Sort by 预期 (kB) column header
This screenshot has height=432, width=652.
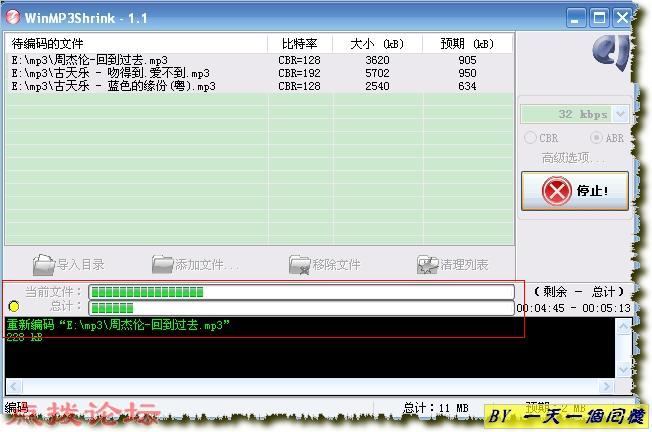[x=467, y=44]
